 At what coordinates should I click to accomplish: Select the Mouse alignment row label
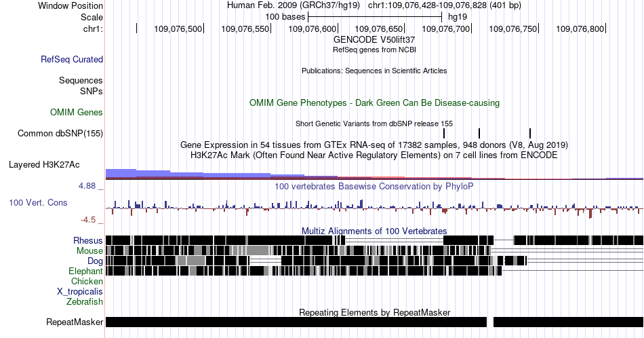pos(89,250)
